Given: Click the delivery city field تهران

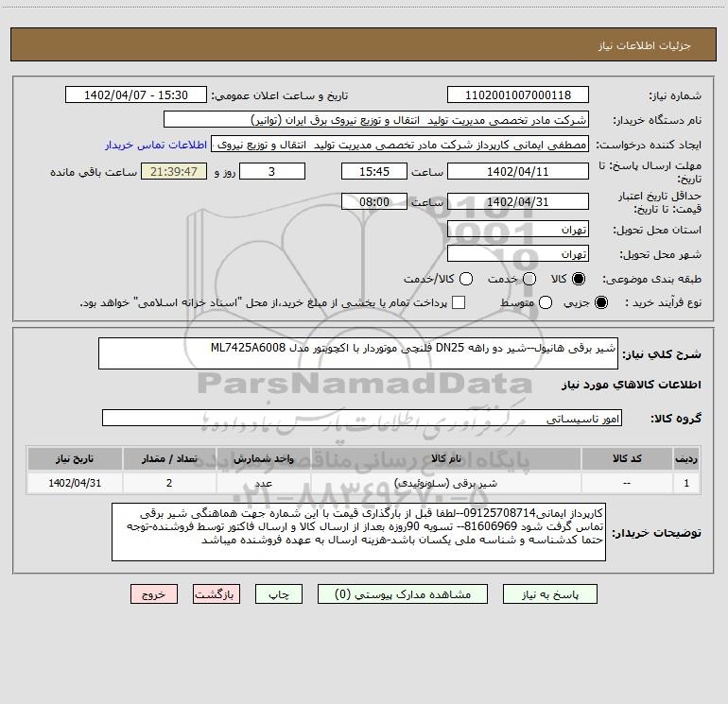Looking at the screenshot, I should click(x=518, y=254).
